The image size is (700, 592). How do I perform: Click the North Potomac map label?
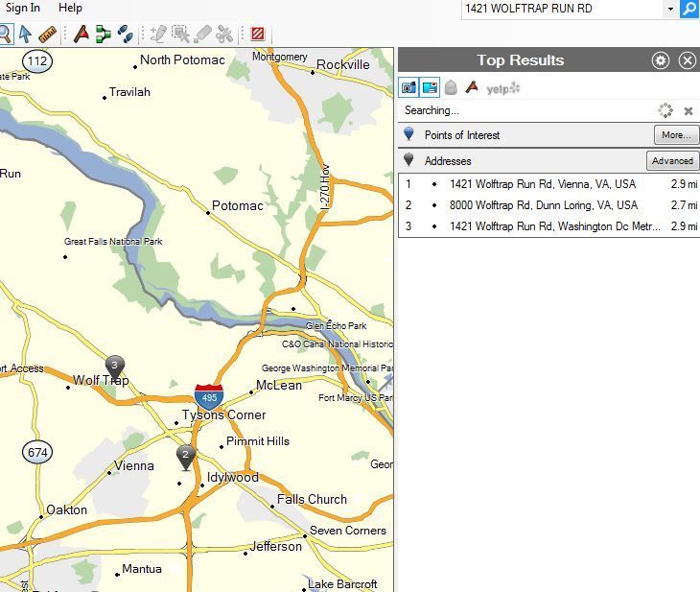(x=182, y=59)
